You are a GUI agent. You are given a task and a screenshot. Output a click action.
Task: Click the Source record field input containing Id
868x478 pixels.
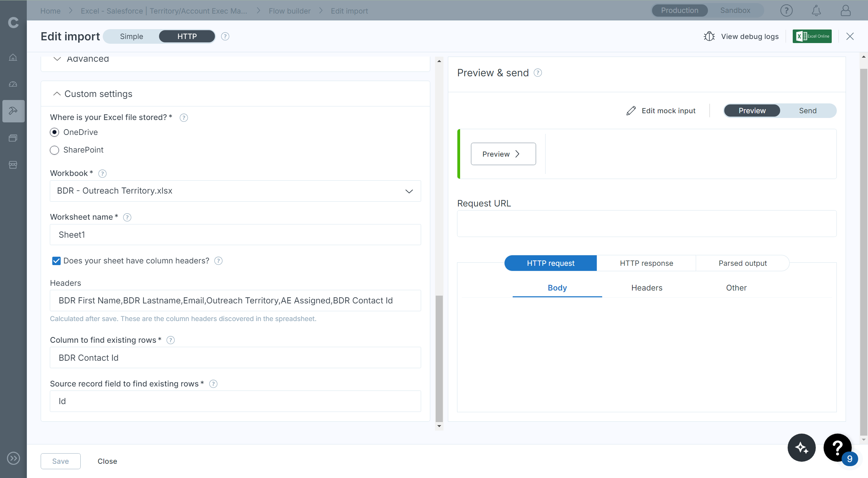click(235, 401)
